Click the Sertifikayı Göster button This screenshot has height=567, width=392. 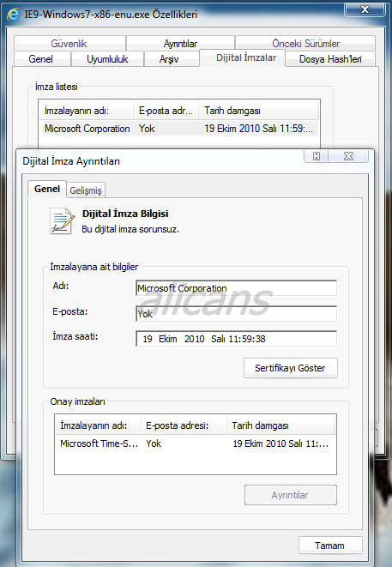pos(291,368)
